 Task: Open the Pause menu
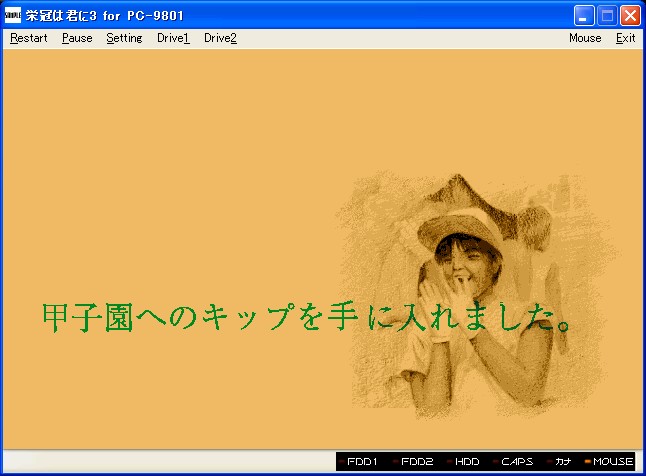(77, 38)
